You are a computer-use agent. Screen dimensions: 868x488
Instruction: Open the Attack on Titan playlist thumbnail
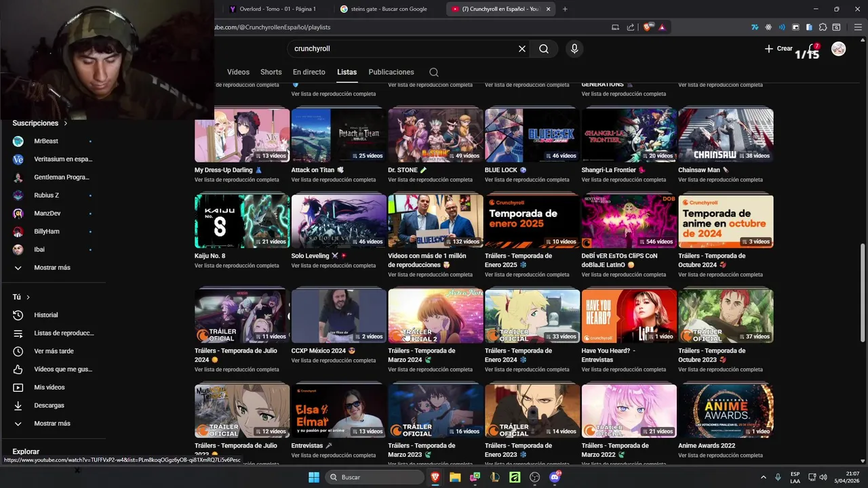[339, 135]
